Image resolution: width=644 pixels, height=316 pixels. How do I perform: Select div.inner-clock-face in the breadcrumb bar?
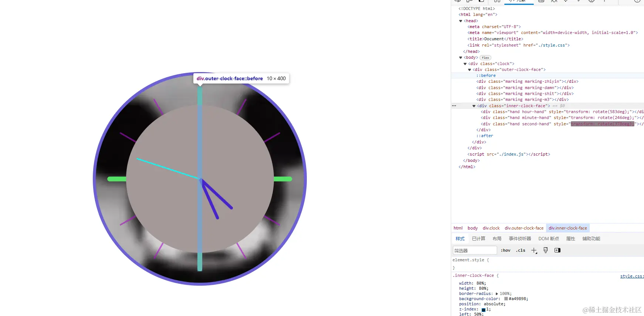click(567, 228)
